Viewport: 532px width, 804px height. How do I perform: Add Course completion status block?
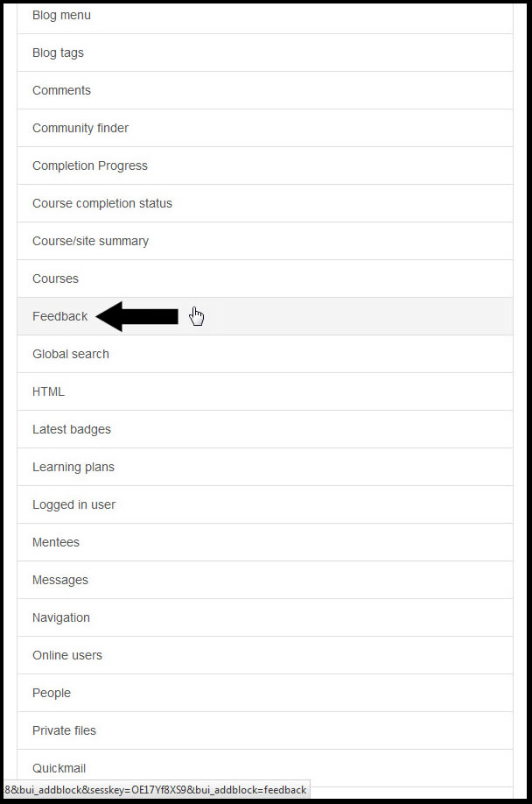click(265, 203)
